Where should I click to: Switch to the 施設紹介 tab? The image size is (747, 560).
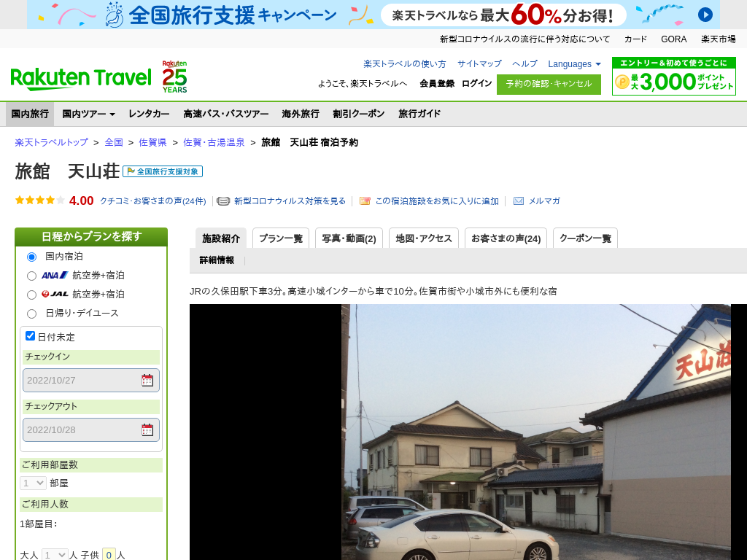[221, 238]
